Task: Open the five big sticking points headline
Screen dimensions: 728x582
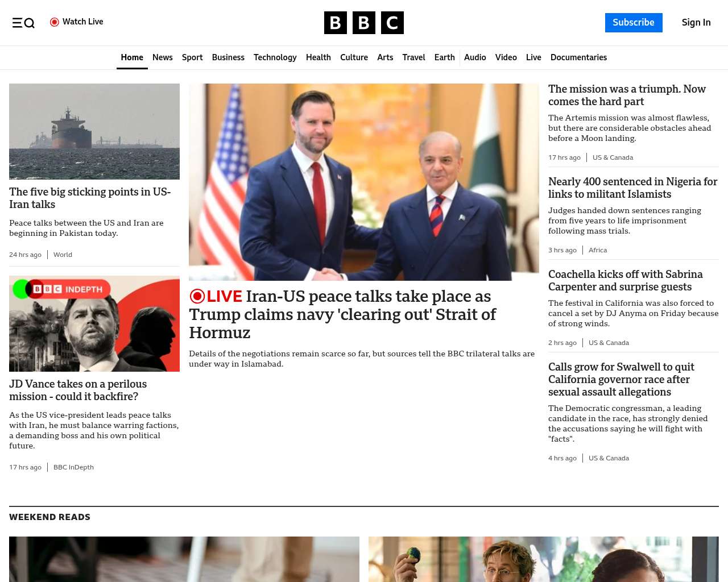Action: [90, 198]
